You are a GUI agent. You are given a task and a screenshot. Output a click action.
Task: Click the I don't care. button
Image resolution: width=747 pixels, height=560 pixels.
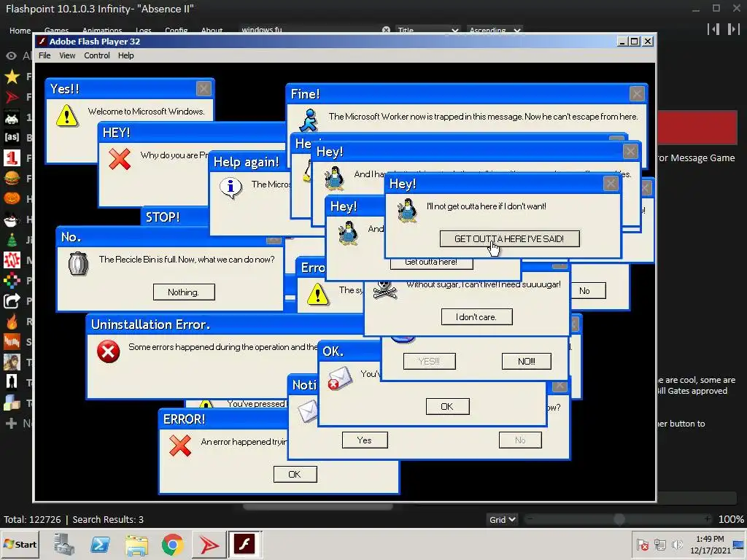click(476, 316)
